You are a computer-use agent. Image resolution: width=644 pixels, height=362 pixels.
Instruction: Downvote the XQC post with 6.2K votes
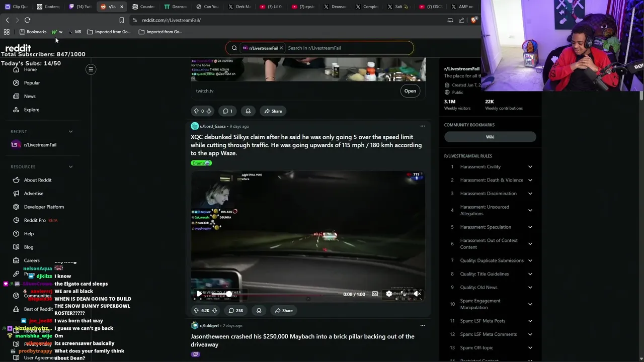(x=214, y=311)
